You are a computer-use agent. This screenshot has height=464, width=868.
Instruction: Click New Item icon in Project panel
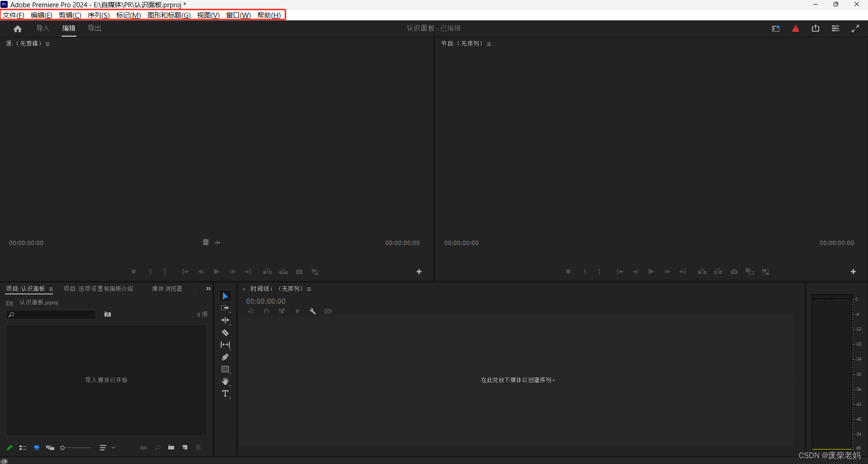click(x=185, y=448)
